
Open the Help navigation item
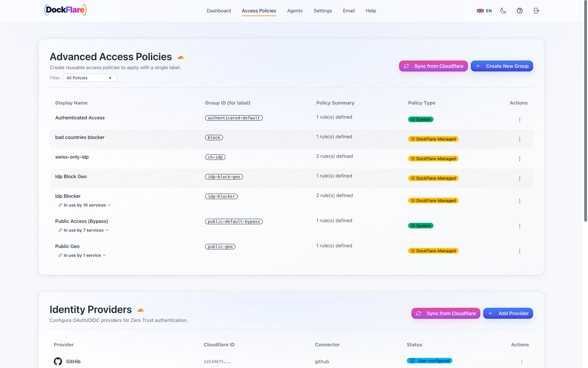click(371, 11)
